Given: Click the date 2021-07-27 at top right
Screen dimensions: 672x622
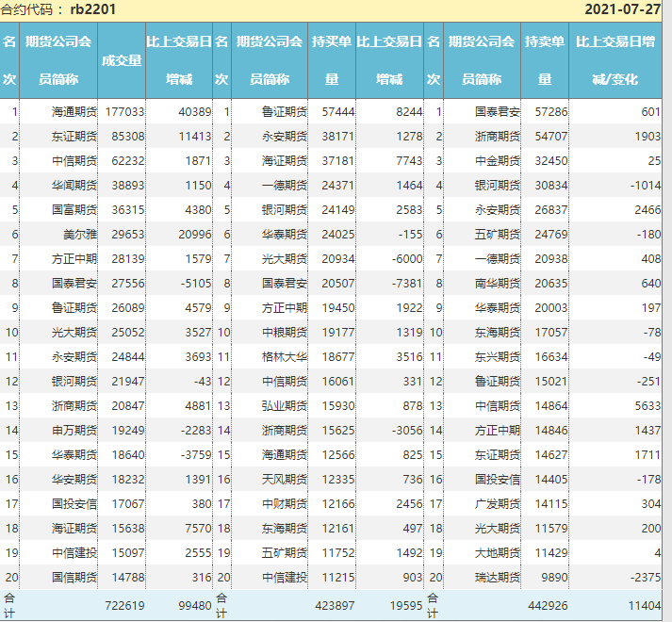Looking at the screenshot, I should [x=622, y=9].
